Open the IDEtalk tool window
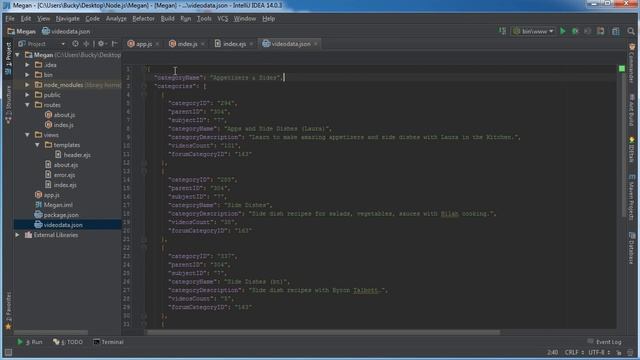The width and height of the screenshot is (640, 360). point(631,149)
